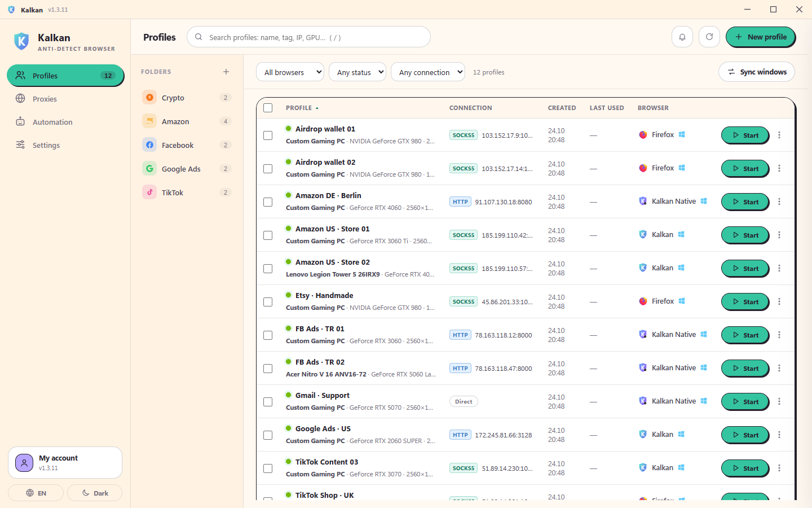Click Firefox icon in Airdrop wallet 01 row
812x508 pixels.
(x=643, y=135)
